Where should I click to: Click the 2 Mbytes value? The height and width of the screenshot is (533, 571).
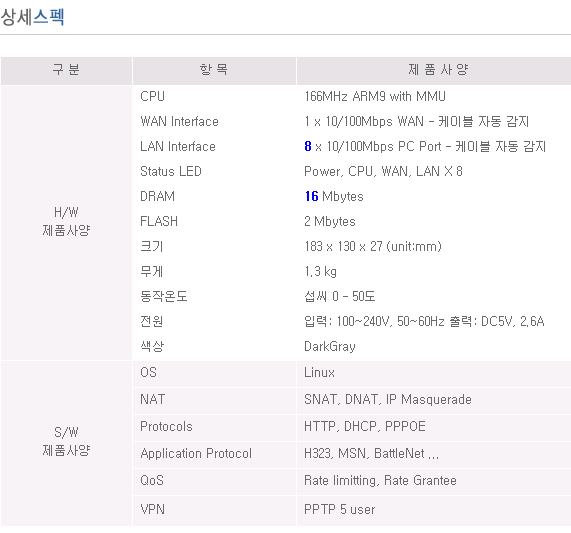[330, 221]
